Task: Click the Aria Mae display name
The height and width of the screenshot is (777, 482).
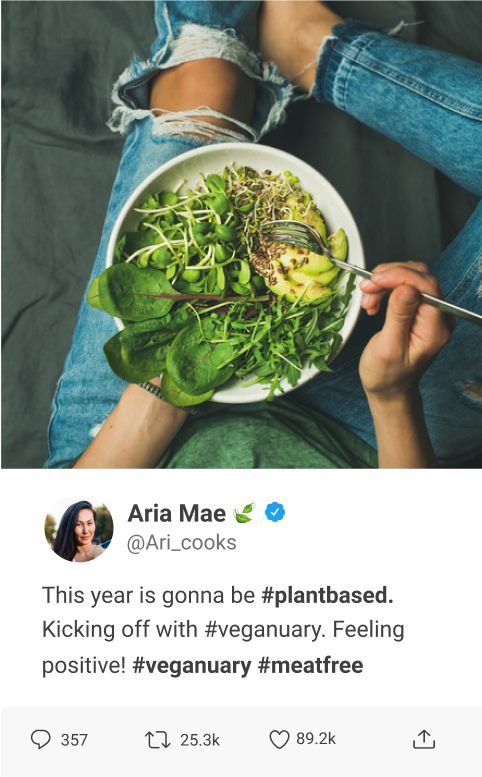Action: (176, 513)
